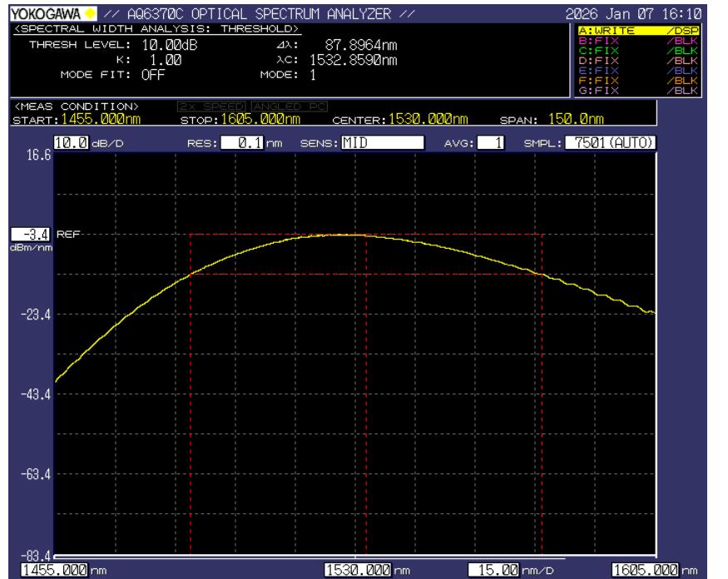Click the -83.4 bottom axis label
Viewport: 728px width, 579px height.
point(36,556)
